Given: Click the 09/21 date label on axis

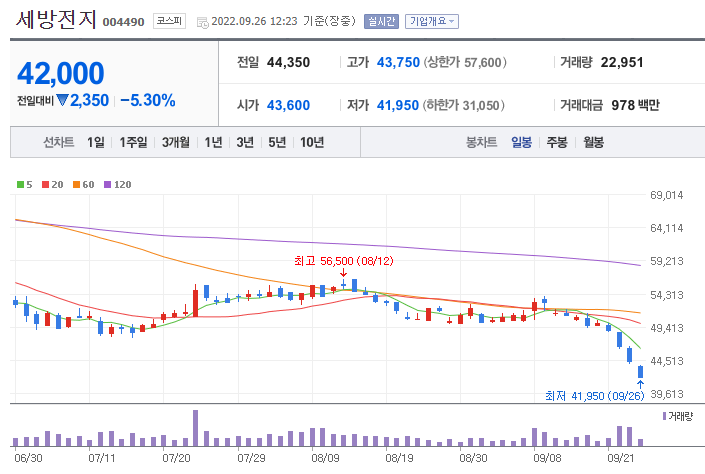Looking at the screenshot, I should click(x=621, y=458).
